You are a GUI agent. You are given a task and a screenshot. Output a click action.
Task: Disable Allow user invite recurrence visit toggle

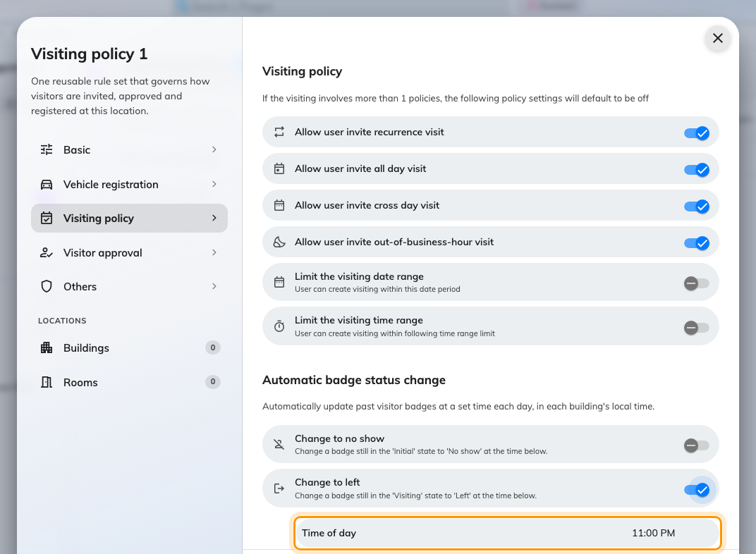pos(697,133)
